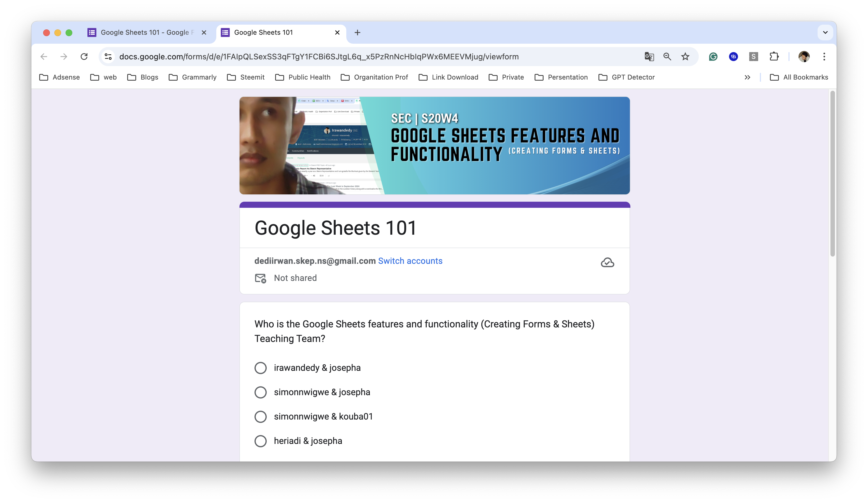Reload the page
The width and height of the screenshot is (868, 503).
(x=84, y=57)
